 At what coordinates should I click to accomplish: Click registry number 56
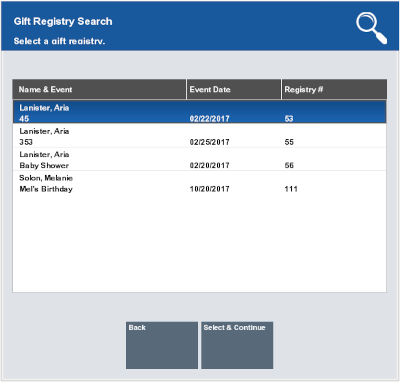coord(289,165)
